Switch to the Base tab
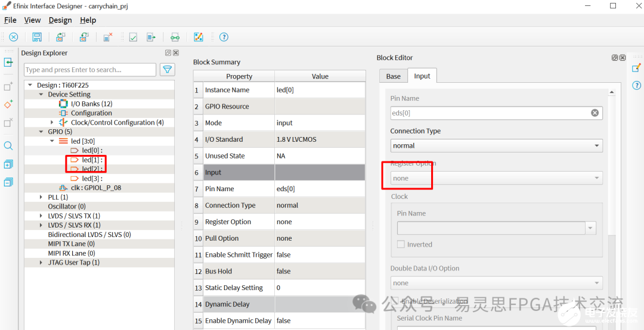644x330 pixels. [x=393, y=76]
